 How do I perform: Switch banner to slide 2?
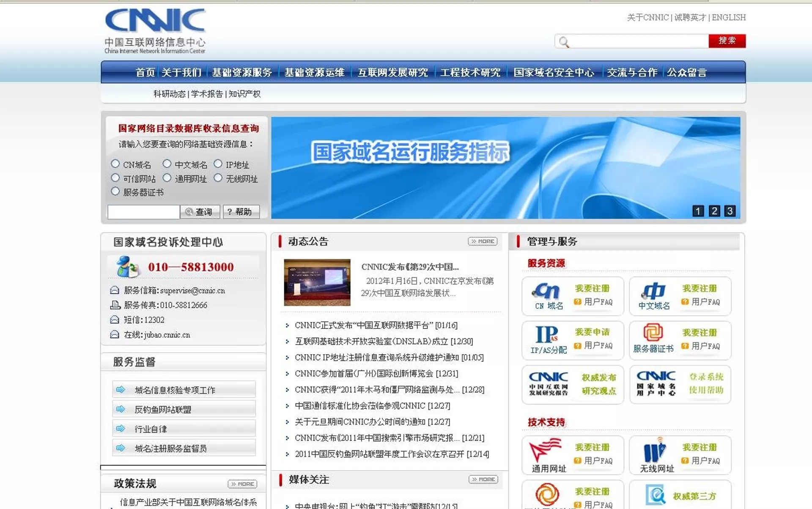(714, 211)
